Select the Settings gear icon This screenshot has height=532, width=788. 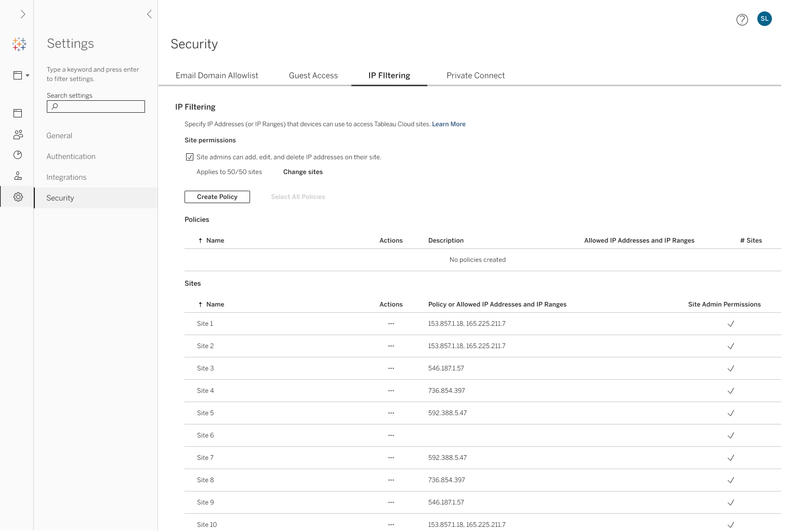point(18,197)
